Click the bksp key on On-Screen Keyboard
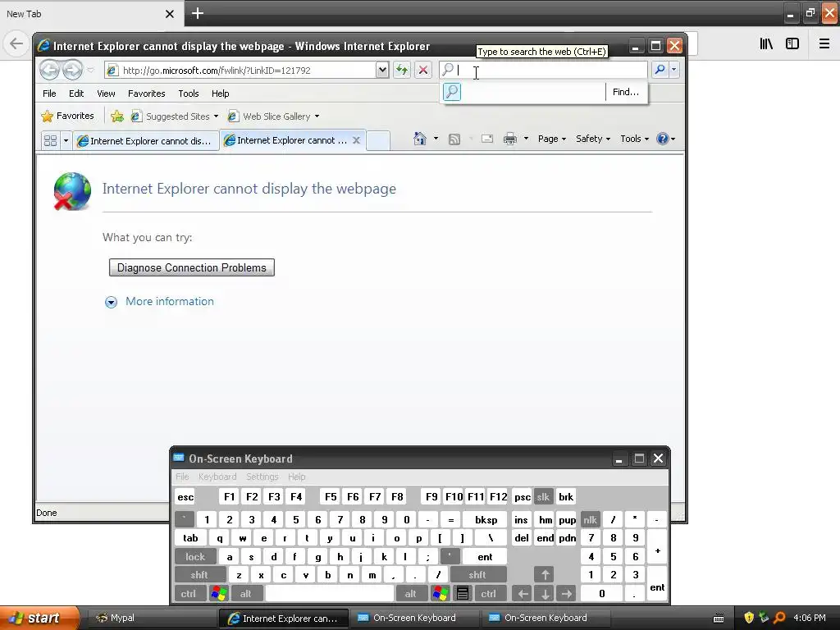The image size is (840, 630). click(486, 519)
